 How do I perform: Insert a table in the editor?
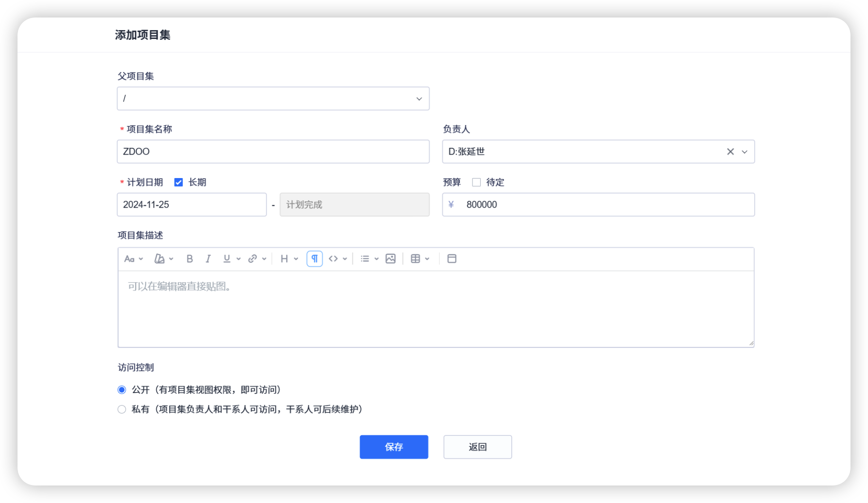[x=416, y=259]
